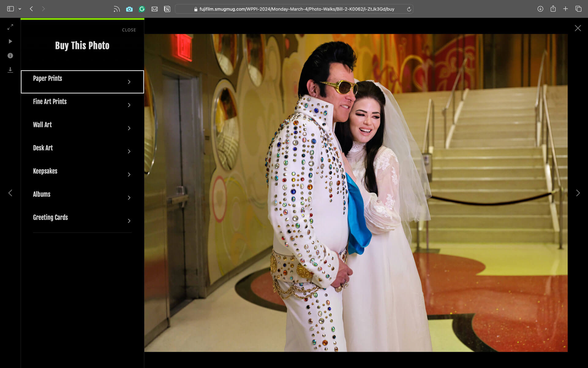This screenshot has height=368, width=588.
Task: Open the RSS feed toolbar icon
Action: point(116,9)
